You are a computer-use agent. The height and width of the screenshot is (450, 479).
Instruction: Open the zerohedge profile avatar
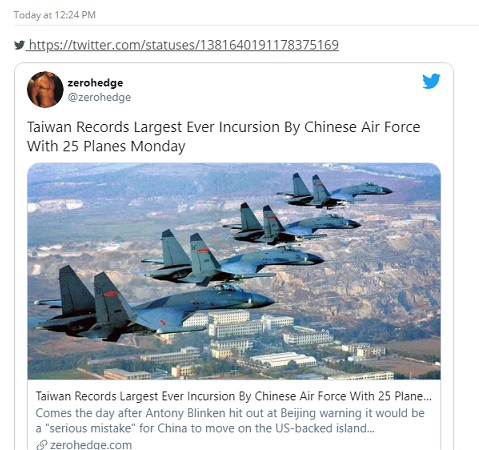click(x=45, y=89)
